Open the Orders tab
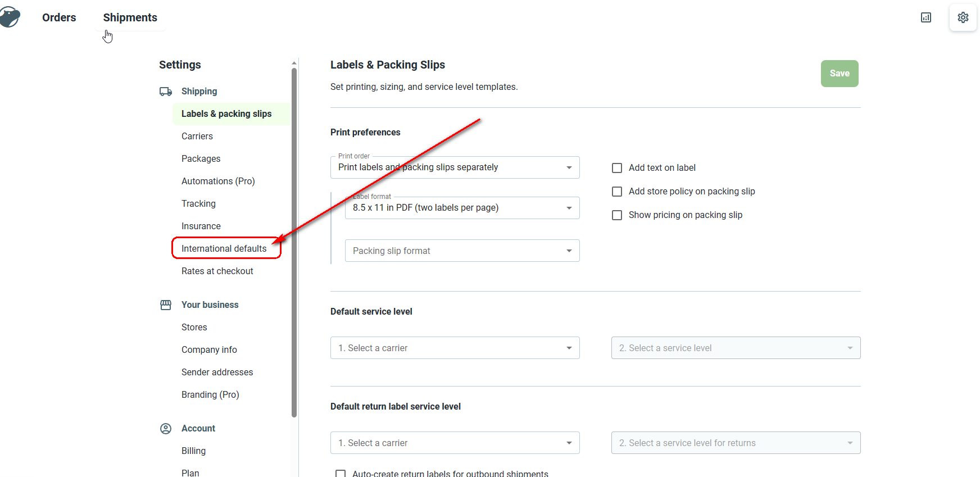The height and width of the screenshot is (477, 980). click(x=59, y=17)
